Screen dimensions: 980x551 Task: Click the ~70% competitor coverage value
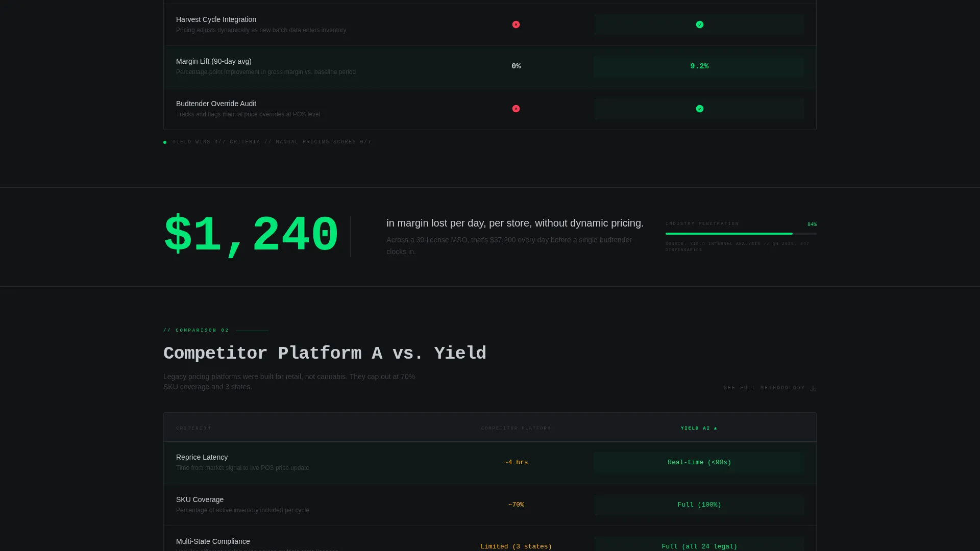pyautogui.click(x=516, y=505)
